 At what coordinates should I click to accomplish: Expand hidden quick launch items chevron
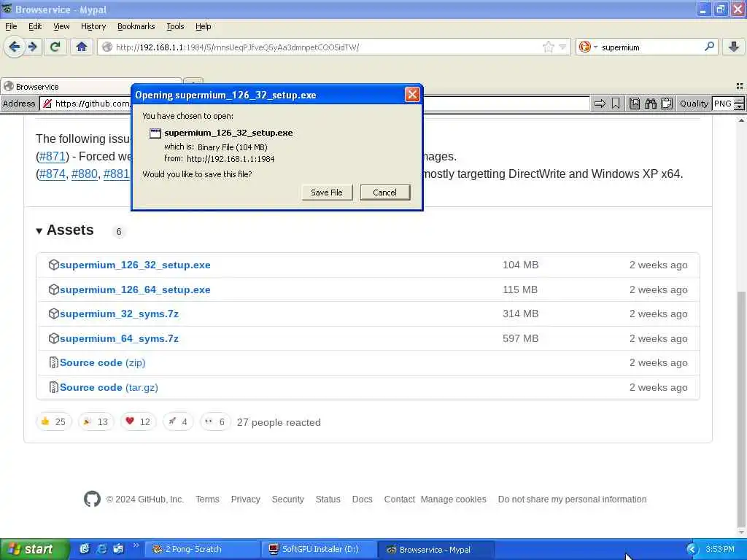coord(136,545)
